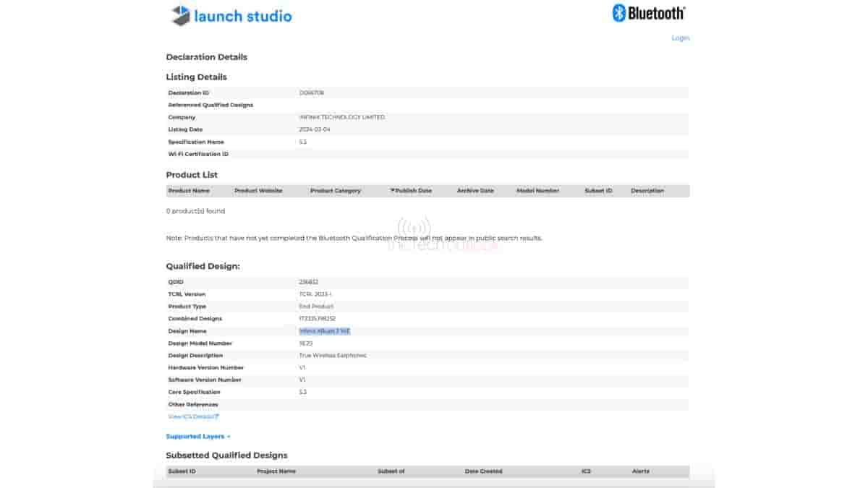868x488 pixels.
Task: Click the Archive Date column header
Action: pos(475,191)
